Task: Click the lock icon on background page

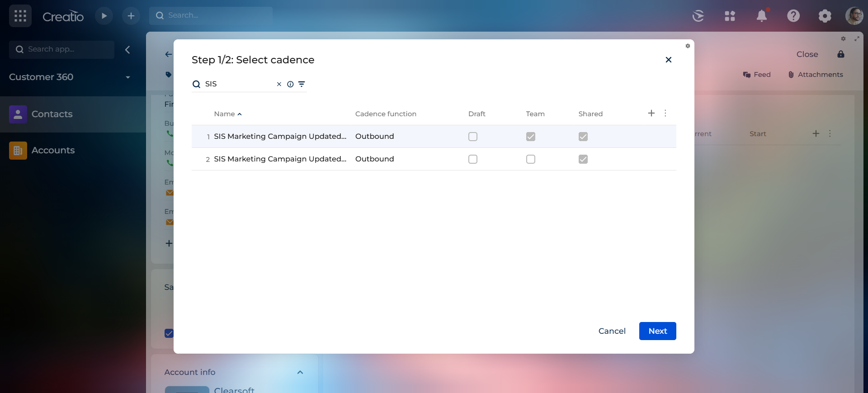Action: (841, 54)
